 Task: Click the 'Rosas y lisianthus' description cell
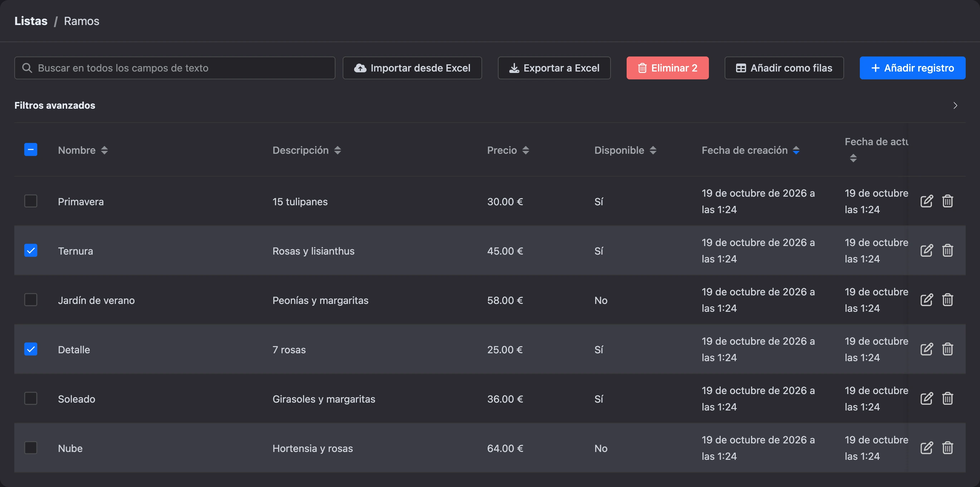313,251
